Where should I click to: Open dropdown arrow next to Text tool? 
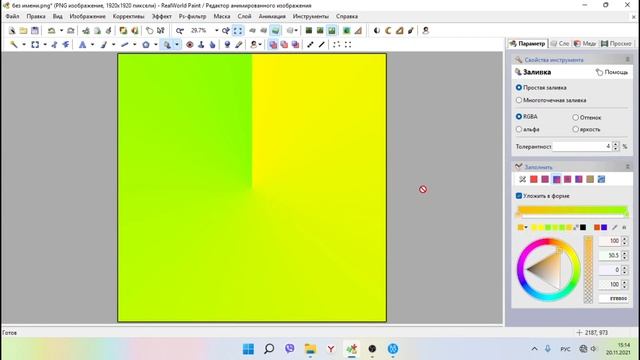tap(93, 44)
